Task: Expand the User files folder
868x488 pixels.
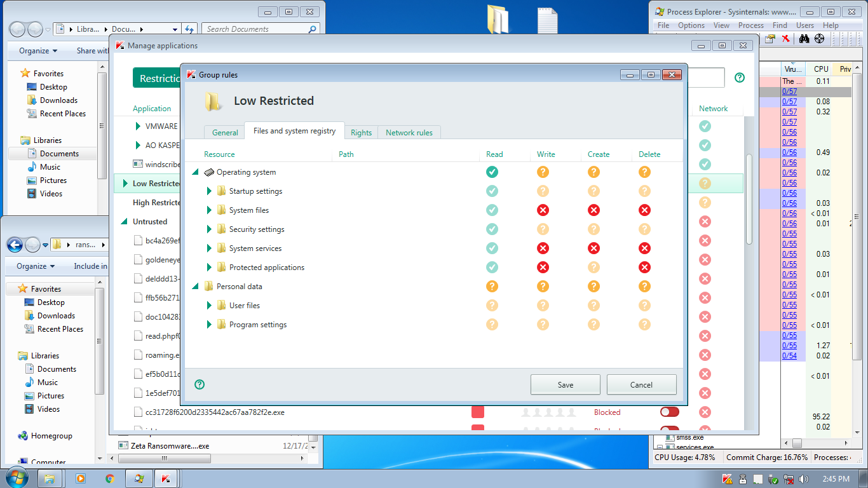Action: point(209,306)
